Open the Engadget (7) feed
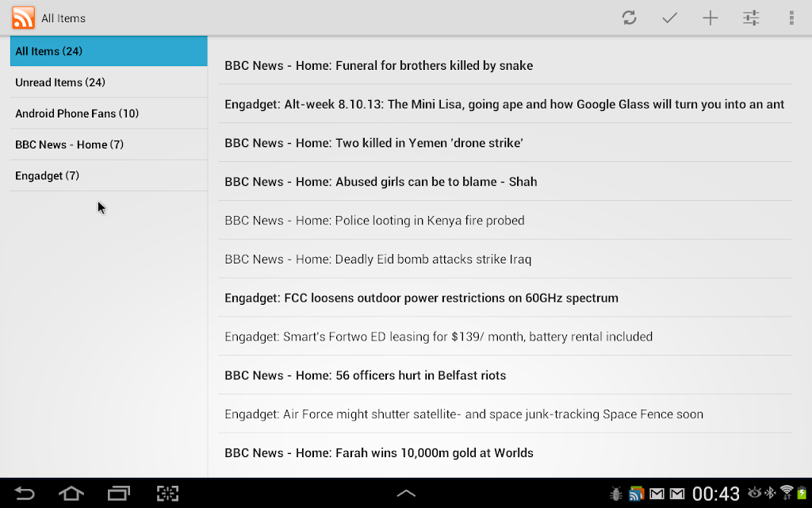The width and height of the screenshot is (812, 508). click(x=109, y=175)
